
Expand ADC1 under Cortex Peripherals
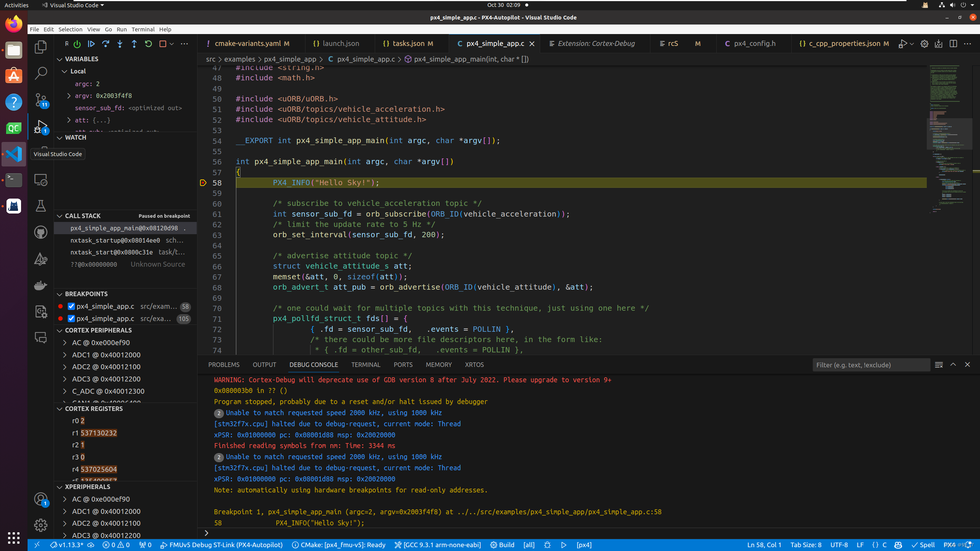65,355
